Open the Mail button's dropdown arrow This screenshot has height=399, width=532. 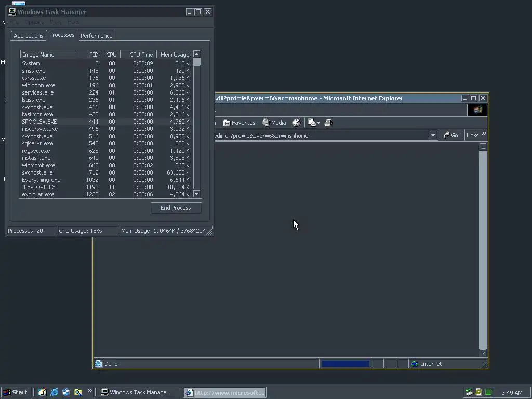click(318, 123)
